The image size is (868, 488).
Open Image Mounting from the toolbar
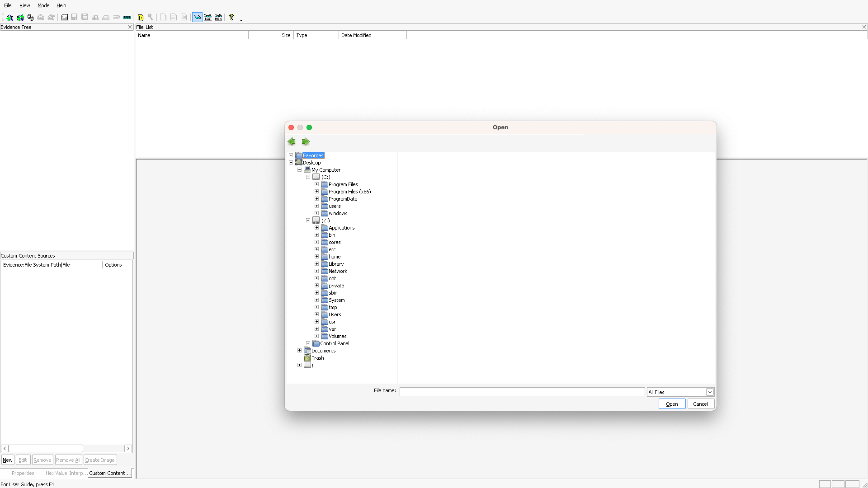[x=30, y=17]
